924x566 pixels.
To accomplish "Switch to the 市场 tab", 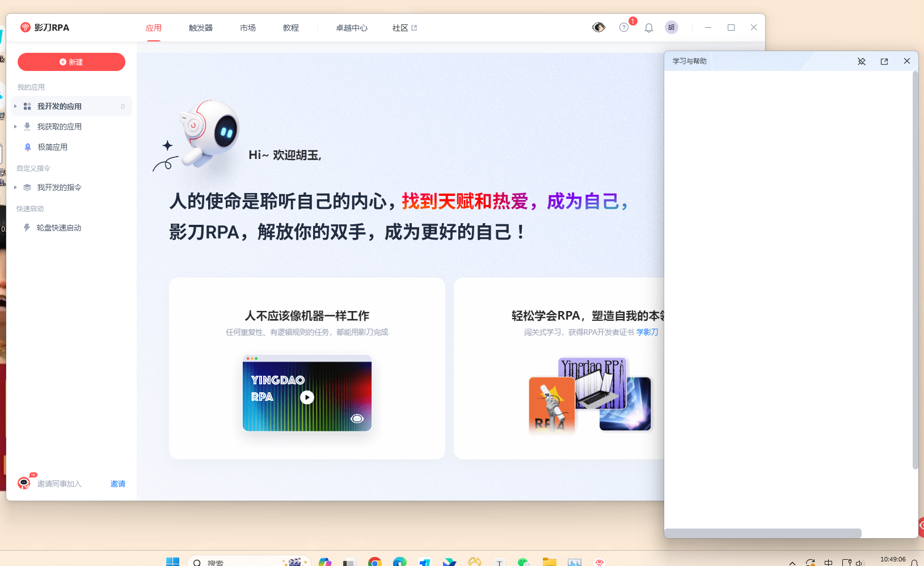I will (x=248, y=28).
